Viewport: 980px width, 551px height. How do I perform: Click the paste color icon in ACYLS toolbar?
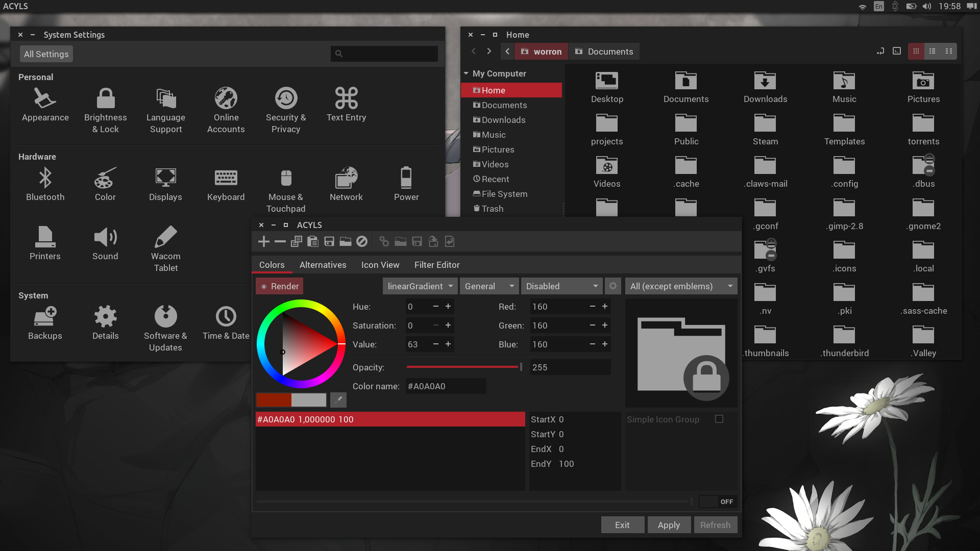(313, 241)
